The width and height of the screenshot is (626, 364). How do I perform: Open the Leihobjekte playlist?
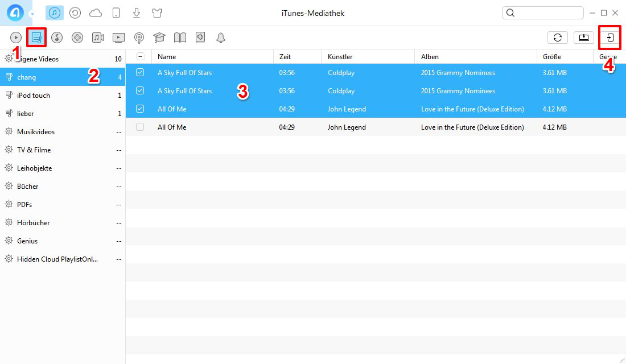[x=63, y=168]
